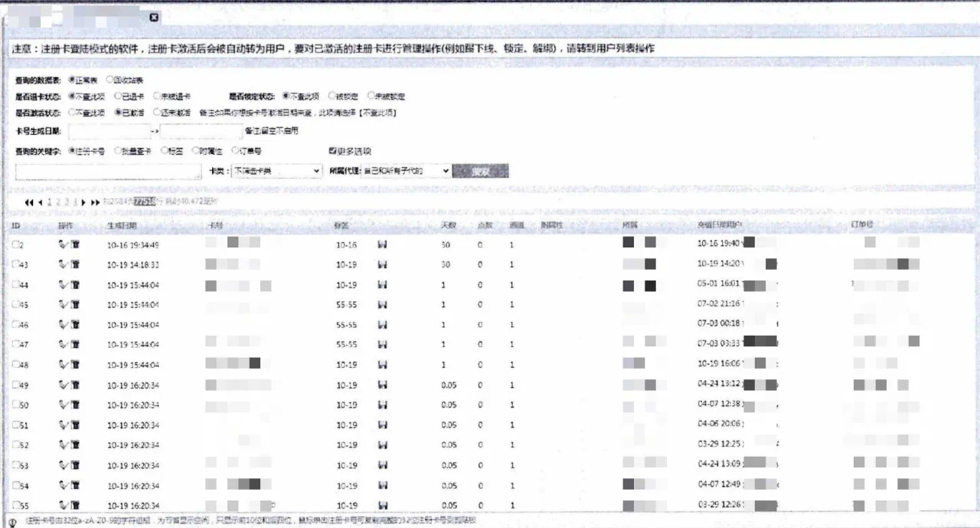
Task: Uncheck the 更多选项 checkbox
Action: click(x=332, y=151)
